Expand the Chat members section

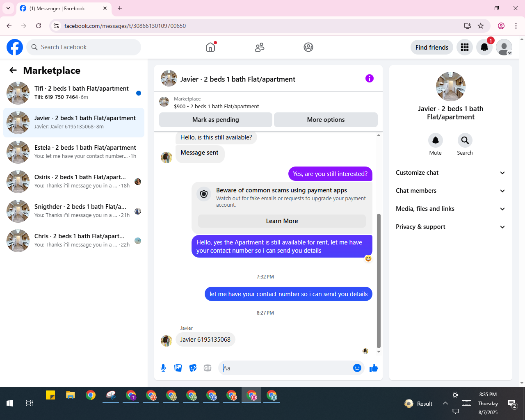coord(451,191)
